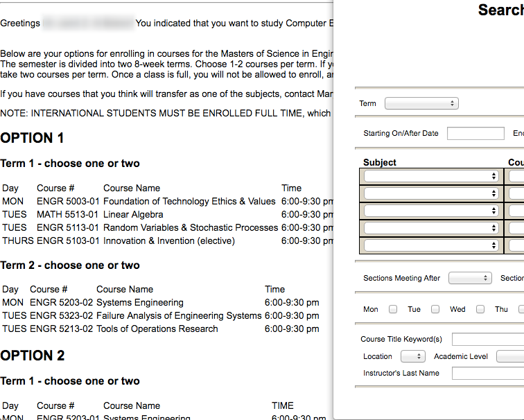This screenshot has width=524, height=420.
Task: Click the OPTION 2 heading
Action: tap(33, 356)
